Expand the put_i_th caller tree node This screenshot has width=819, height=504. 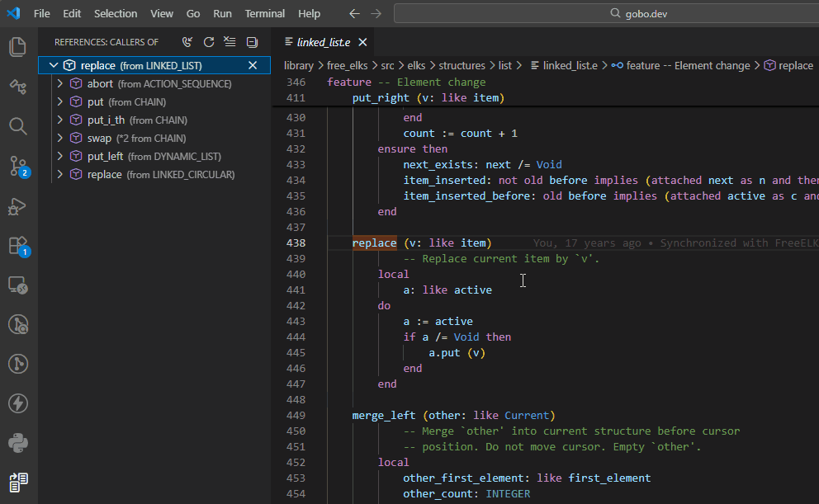click(x=59, y=120)
